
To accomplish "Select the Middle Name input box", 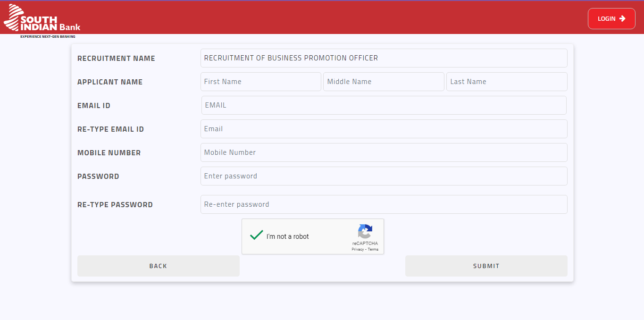I will [x=383, y=82].
